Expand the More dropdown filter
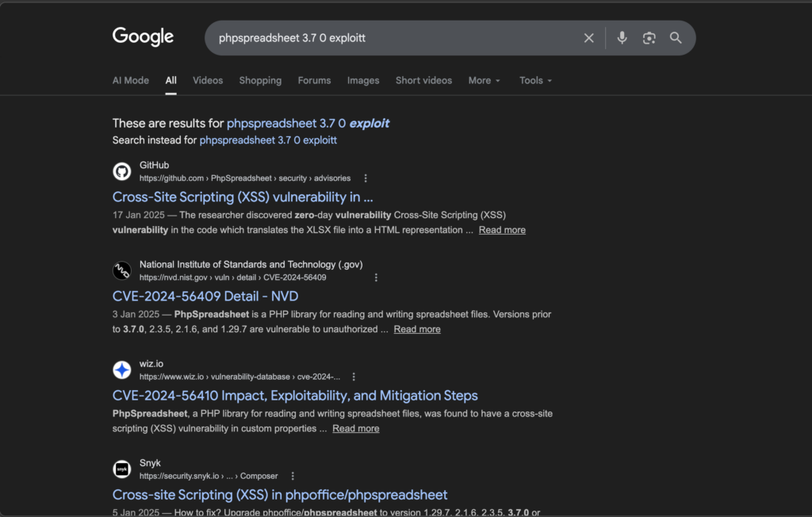812x517 pixels. (x=484, y=80)
